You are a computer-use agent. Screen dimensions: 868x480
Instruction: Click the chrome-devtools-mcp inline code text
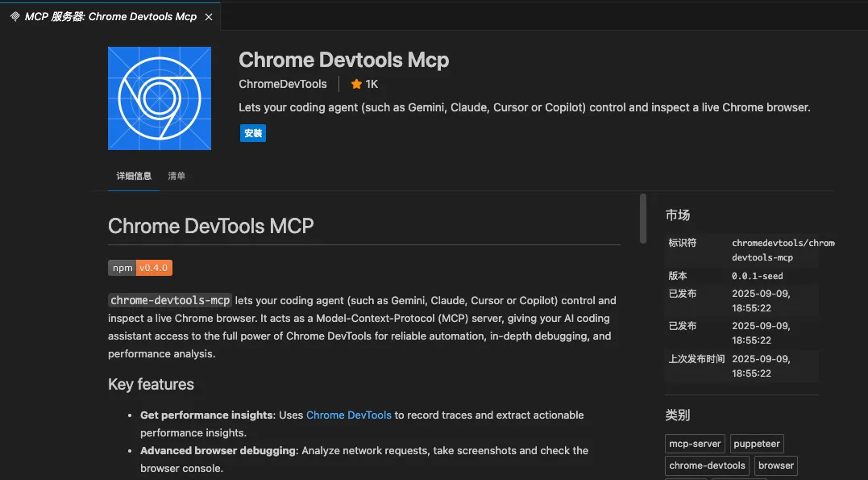[x=170, y=300]
